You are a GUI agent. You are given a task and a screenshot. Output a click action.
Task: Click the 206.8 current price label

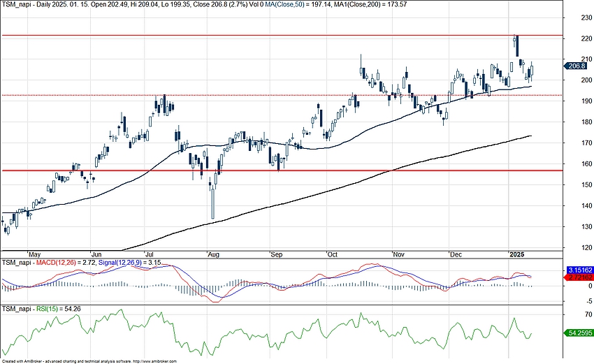577,66
